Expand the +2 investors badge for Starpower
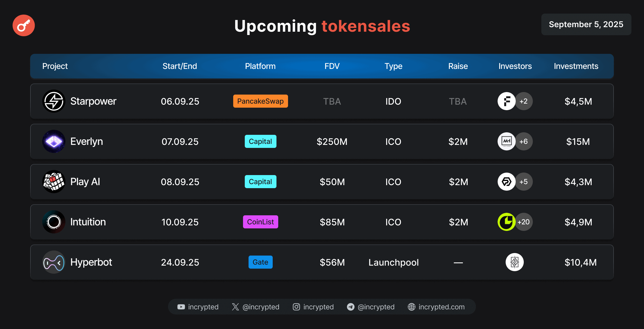 (524, 101)
